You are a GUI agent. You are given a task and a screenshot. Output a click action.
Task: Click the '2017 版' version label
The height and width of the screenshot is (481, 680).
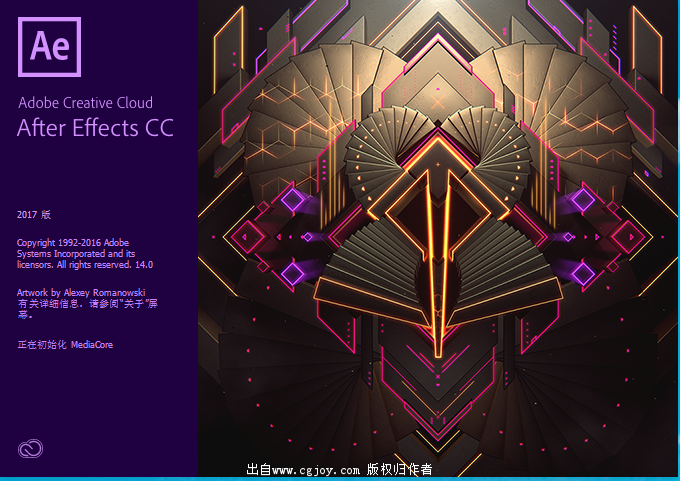pyautogui.click(x=34, y=214)
